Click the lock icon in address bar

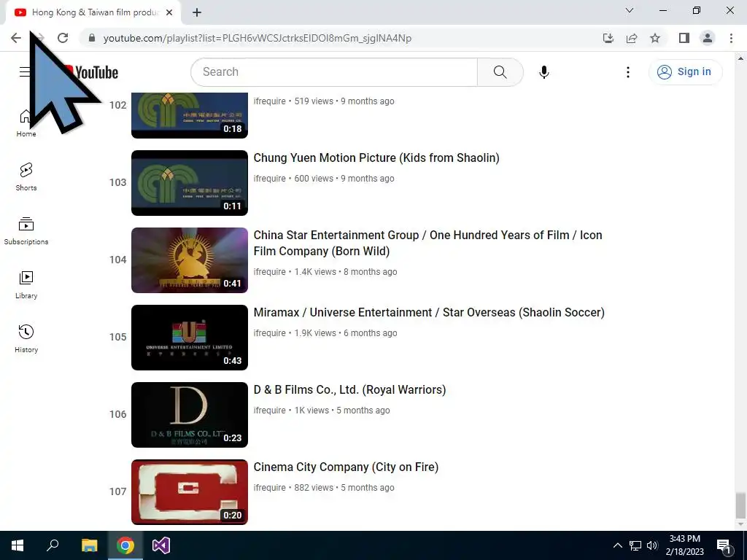click(x=91, y=38)
